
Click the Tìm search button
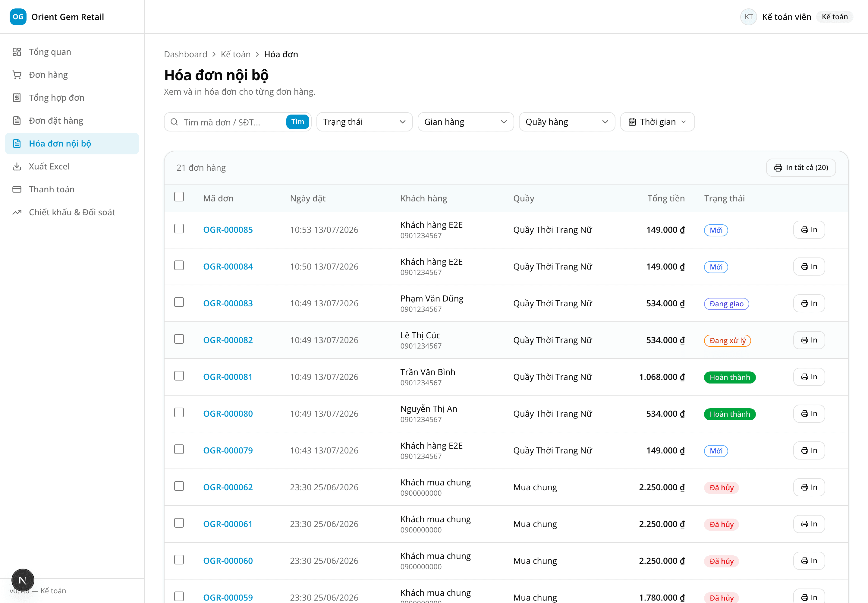pyautogui.click(x=298, y=122)
